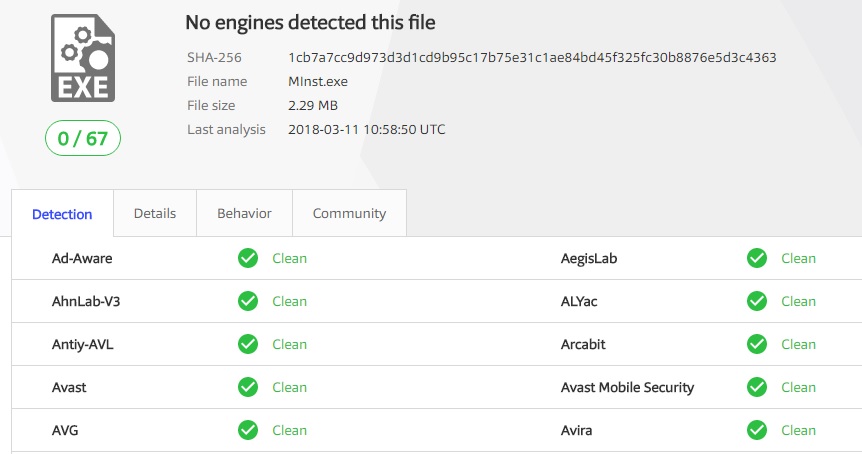The height and width of the screenshot is (454, 862).
Task: Click the green check icon for Ad-Aware
Action: [248, 258]
